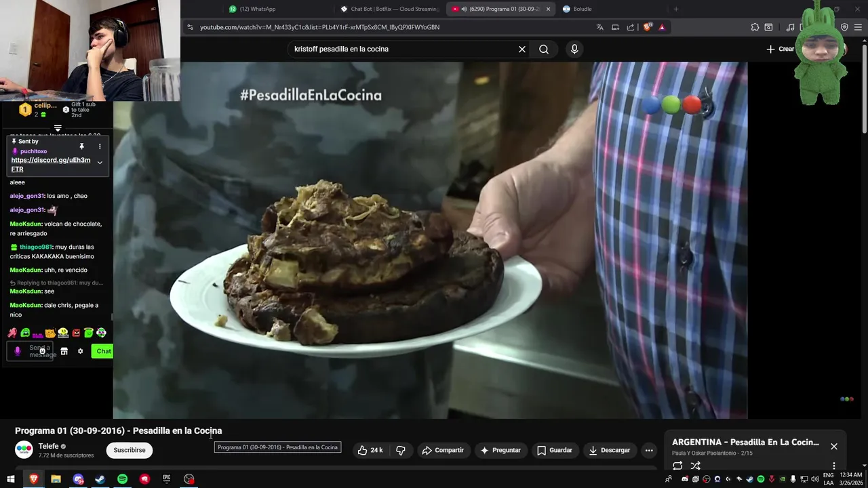Open playlist options three-dot menu
This screenshot has width=868, height=488.
coord(834,466)
